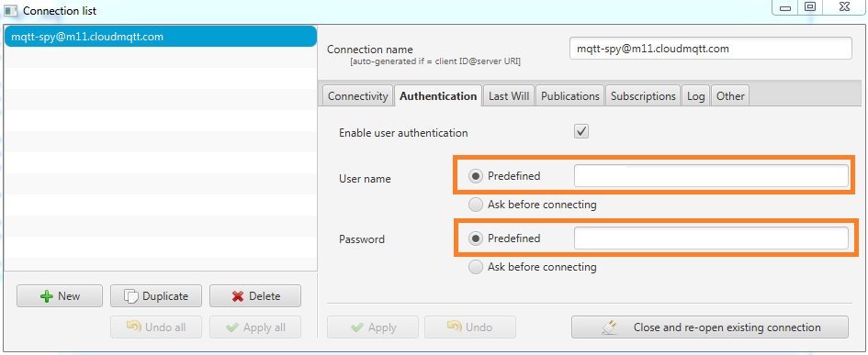Switch to the Connectivity tab

(x=357, y=95)
